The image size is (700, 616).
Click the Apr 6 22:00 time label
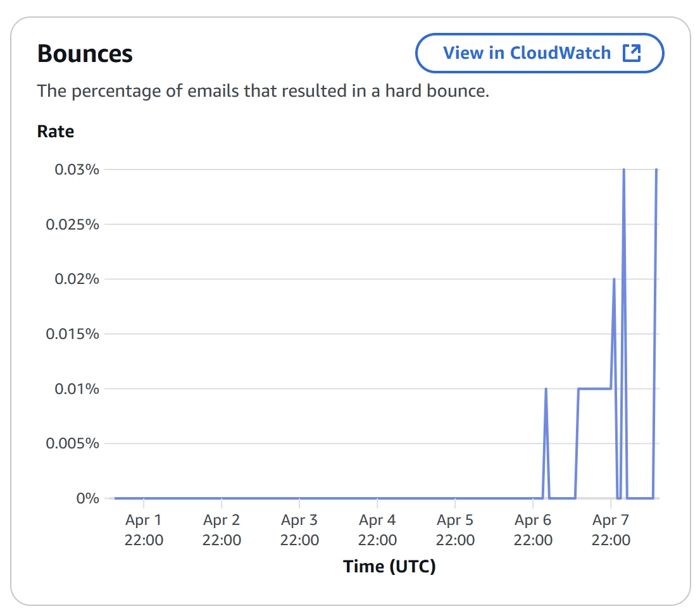[x=533, y=530]
